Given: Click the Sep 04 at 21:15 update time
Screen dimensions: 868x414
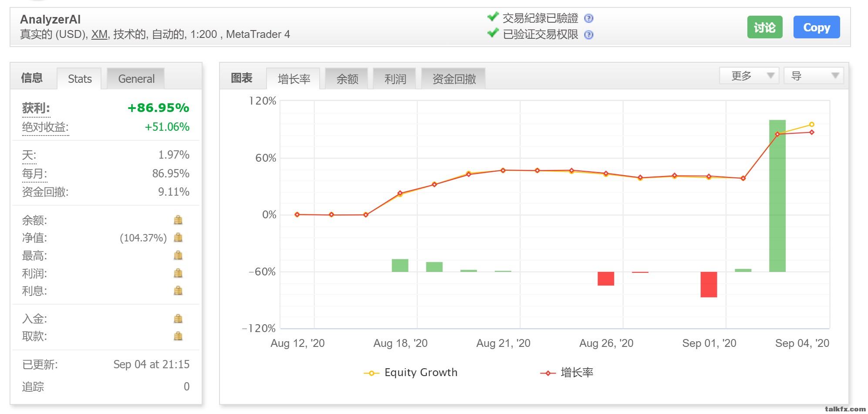Looking at the screenshot, I should [152, 364].
